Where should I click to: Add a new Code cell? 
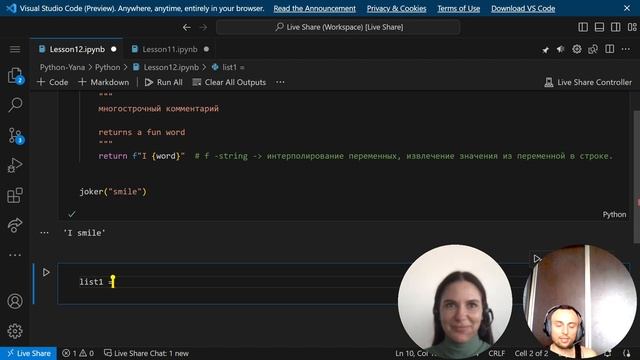53,82
